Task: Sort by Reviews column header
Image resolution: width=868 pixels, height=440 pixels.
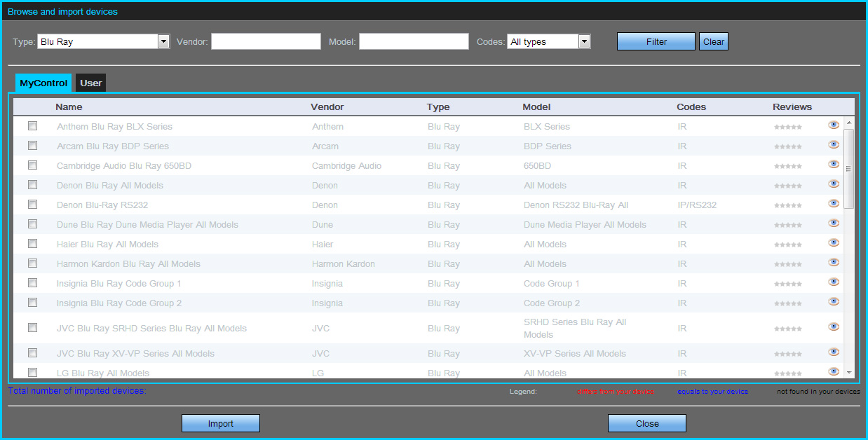Action: point(792,107)
